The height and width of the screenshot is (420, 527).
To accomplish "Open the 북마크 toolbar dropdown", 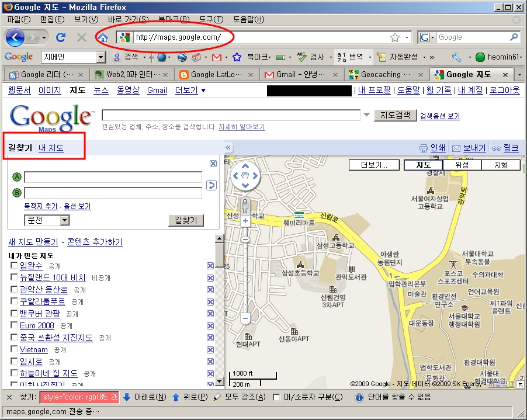I will click(x=259, y=57).
